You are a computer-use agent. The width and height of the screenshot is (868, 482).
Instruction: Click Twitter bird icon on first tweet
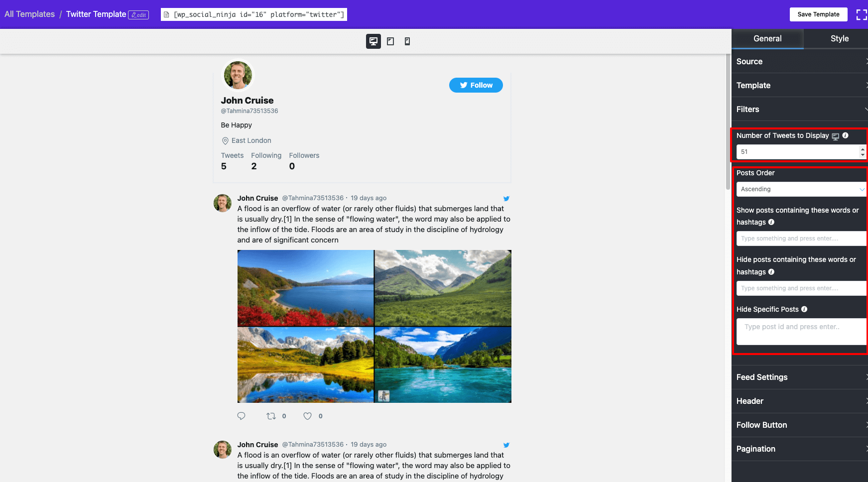[506, 198]
